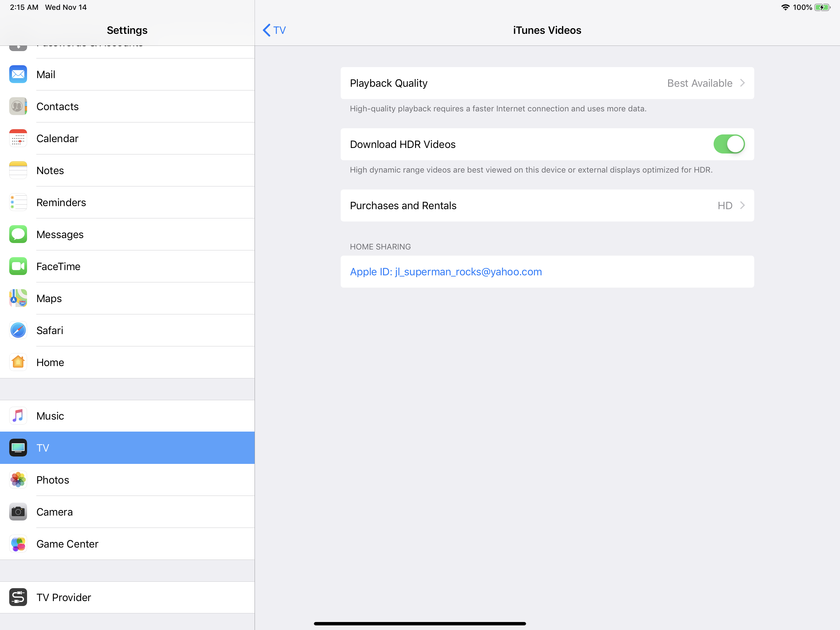
Task: Open Notes settings
Action: pyautogui.click(x=127, y=170)
